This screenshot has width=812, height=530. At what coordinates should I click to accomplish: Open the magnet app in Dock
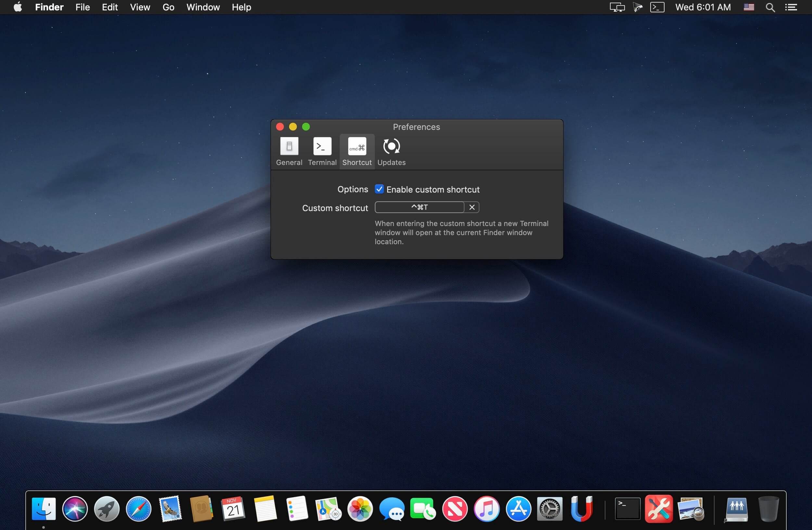click(581, 508)
